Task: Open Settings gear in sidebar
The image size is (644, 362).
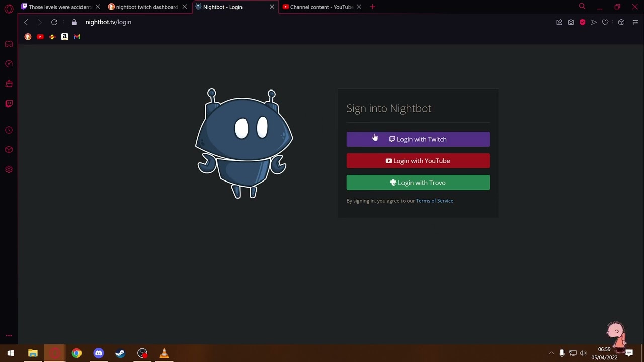Action: point(9,169)
